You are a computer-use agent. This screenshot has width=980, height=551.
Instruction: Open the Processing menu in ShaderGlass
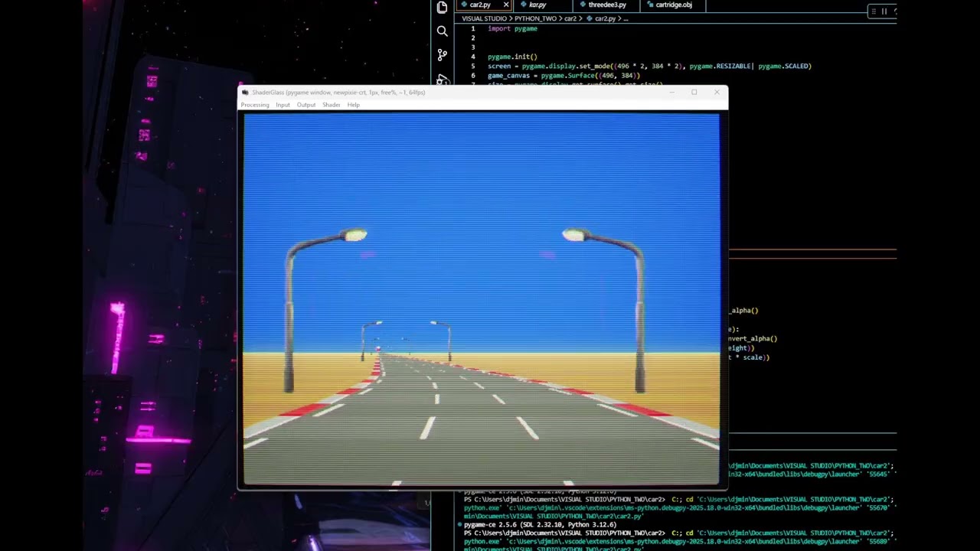tap(255, 105)
